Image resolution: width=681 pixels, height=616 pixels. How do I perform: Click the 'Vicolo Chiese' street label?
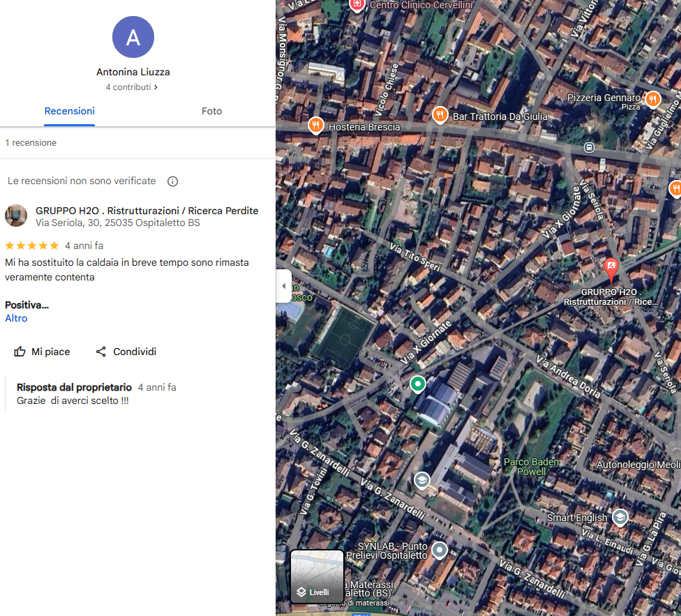(x=387, y=90)
